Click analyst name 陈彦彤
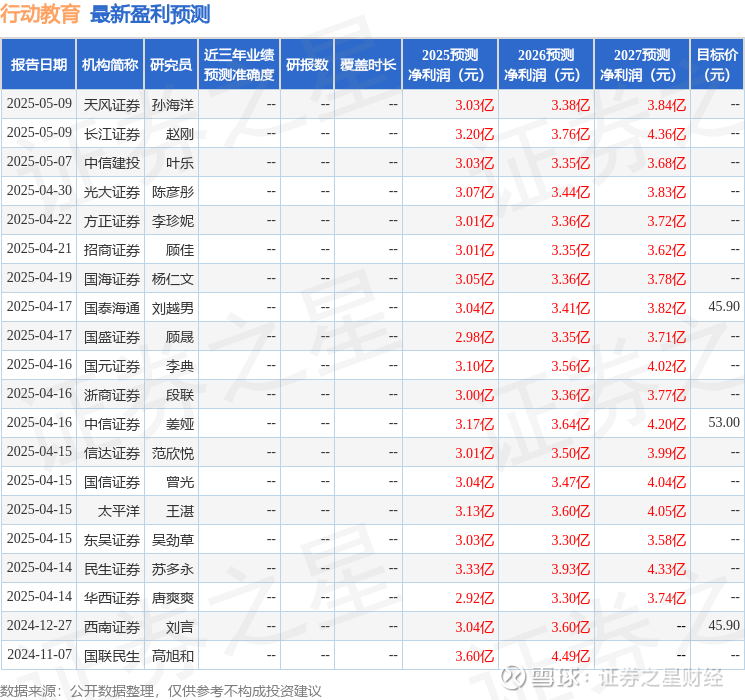The width and height of the screenshot is (745, 700). click(x=172, y=192)
